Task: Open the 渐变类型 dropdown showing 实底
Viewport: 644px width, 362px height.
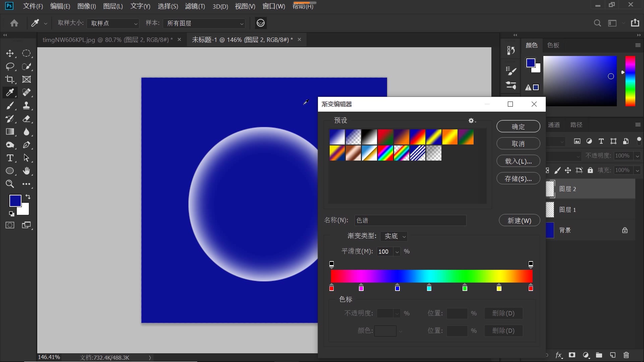Action: pyautogui.click(x=394, y=236)
